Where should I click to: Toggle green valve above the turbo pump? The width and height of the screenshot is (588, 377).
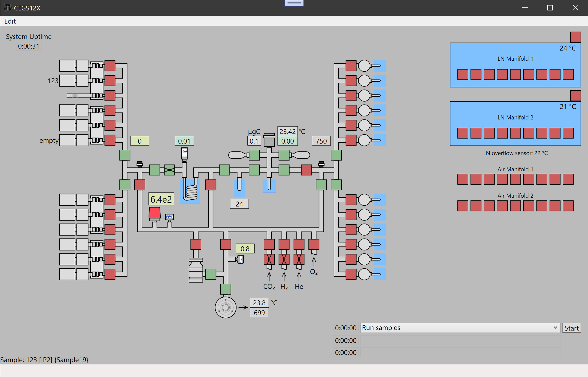(225, 289)
